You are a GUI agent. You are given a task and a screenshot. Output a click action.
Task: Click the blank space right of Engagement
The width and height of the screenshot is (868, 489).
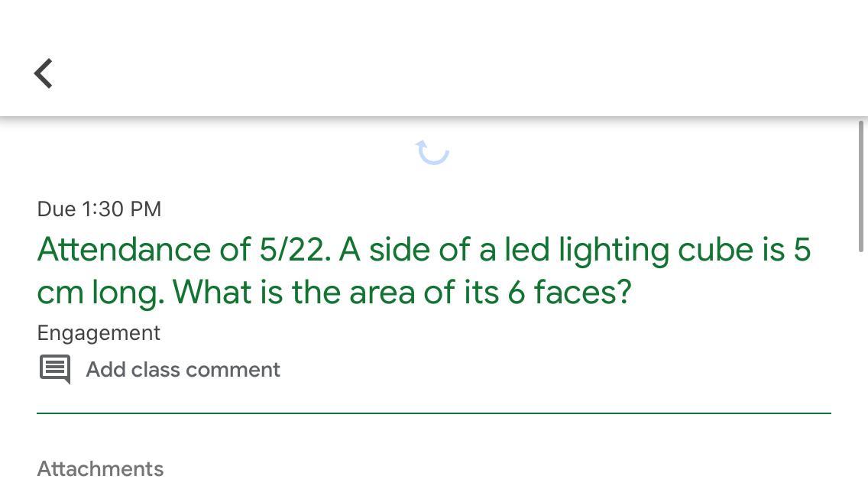click(458, 333)
